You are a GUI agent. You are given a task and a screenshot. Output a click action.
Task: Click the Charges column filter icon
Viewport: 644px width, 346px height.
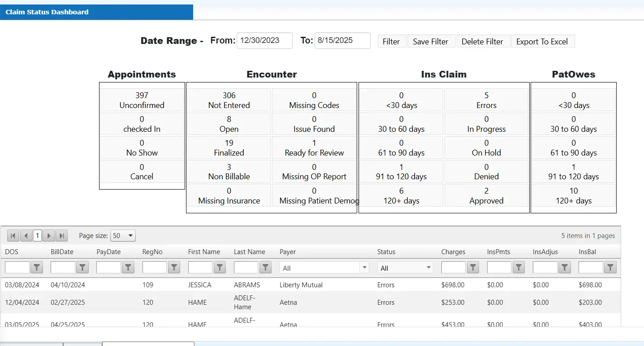point(473,268)
